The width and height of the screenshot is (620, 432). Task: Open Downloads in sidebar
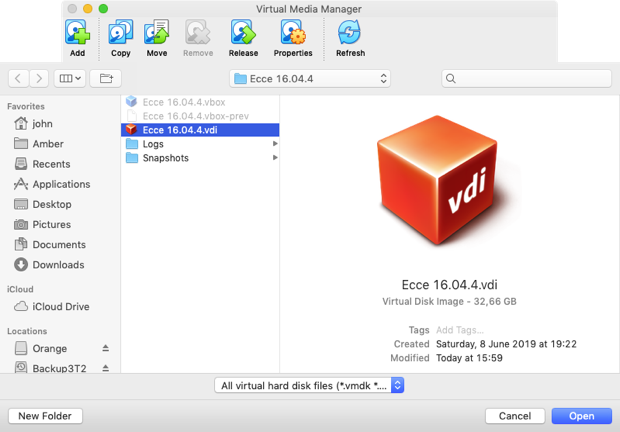tap(49, 265)
